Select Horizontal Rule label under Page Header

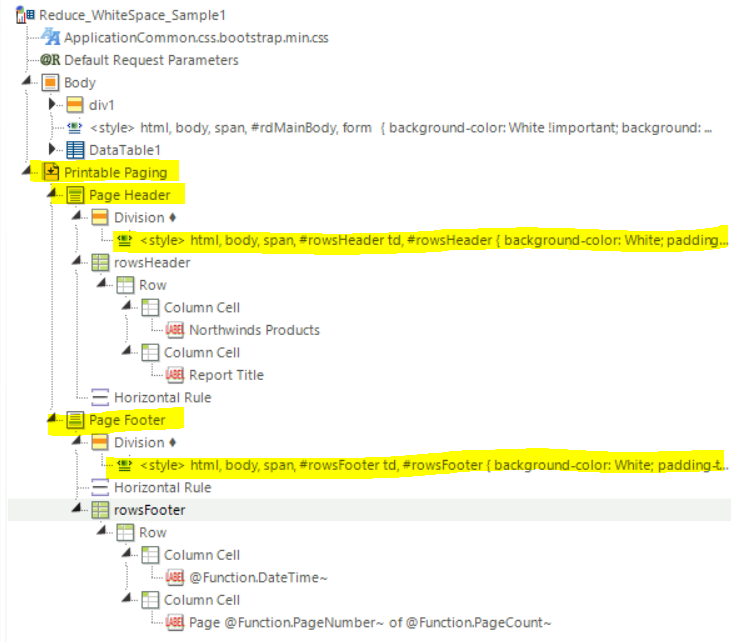163,398
